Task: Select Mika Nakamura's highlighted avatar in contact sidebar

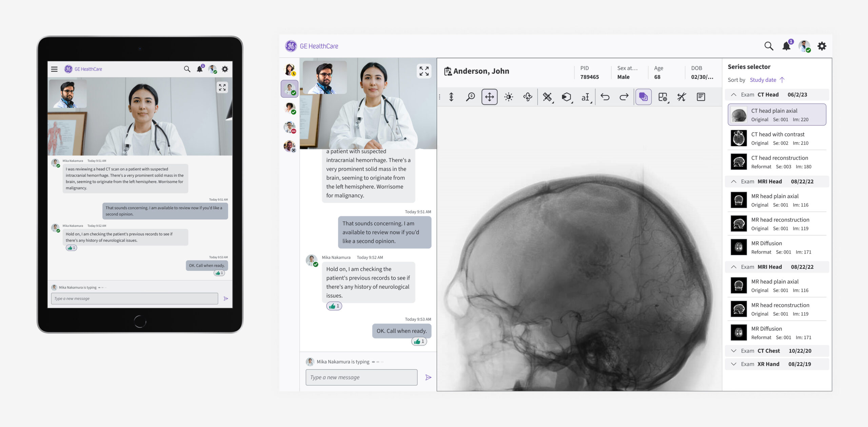Action: coord(290,89)
